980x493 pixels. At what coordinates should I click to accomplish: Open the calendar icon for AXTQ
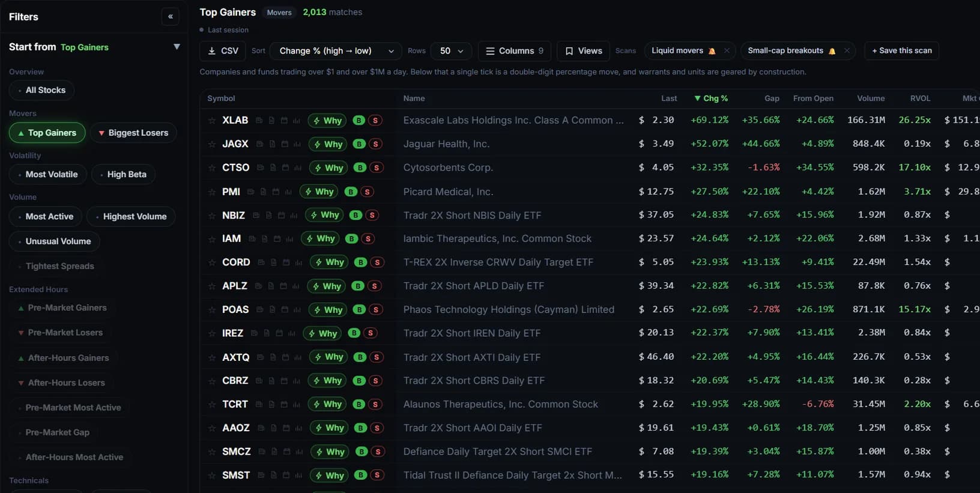pyautogui.click(x=285, y=357)
